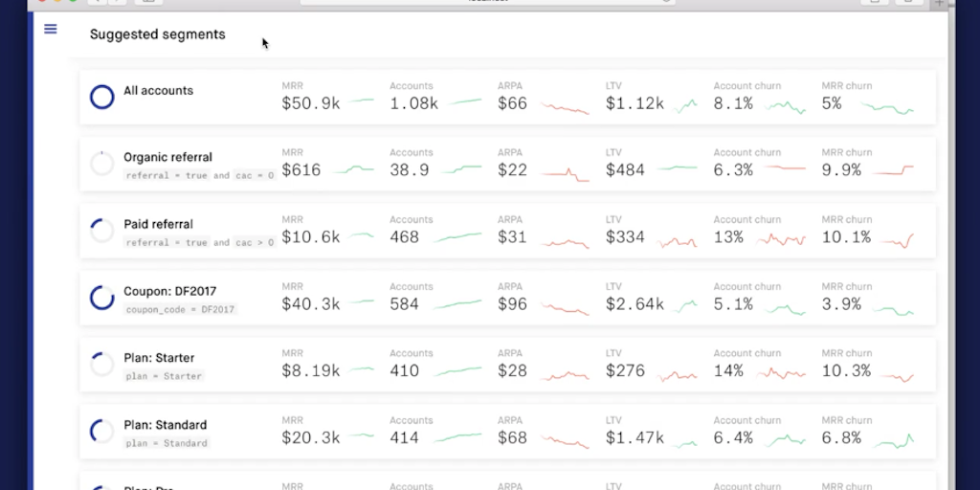Screen dimensions: 980x490
Task: Click the $276 LTV value
Action: point(625,371)
